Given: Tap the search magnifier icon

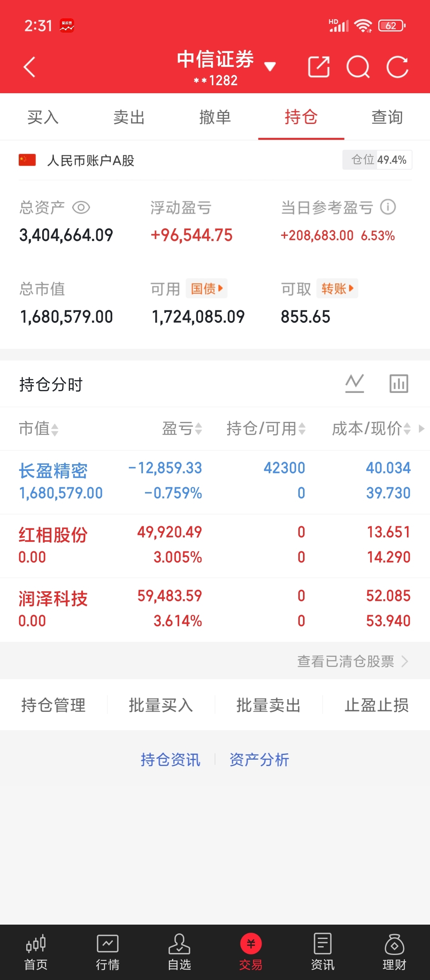Looking at the screenshot, I should (358, 67).
